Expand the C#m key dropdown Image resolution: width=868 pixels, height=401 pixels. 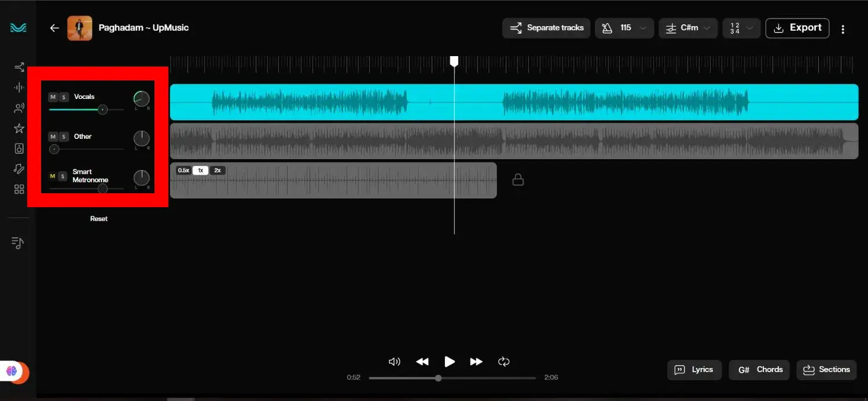point(688,28)
